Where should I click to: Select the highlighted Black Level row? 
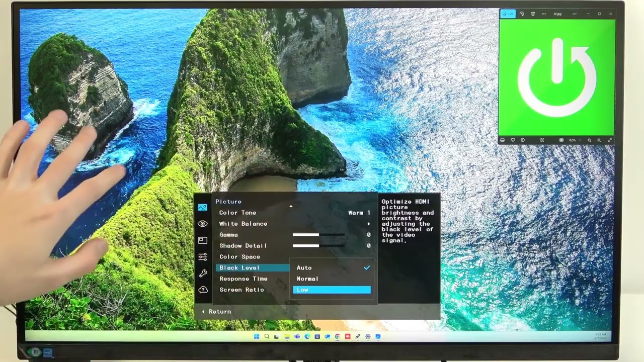tap(253, 268)
